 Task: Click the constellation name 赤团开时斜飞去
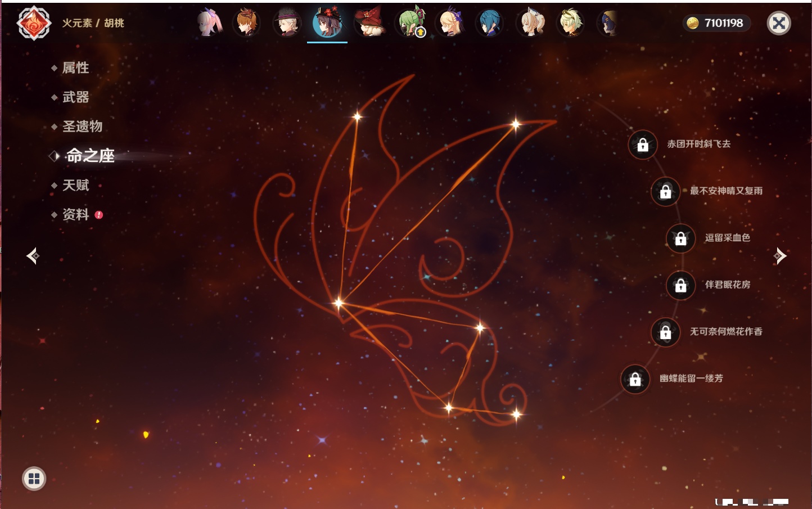pyautogui.click(x=699, y=144)
